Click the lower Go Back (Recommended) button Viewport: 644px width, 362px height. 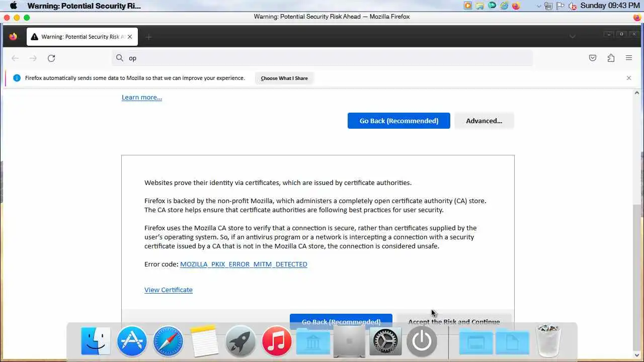coord(341,321)
